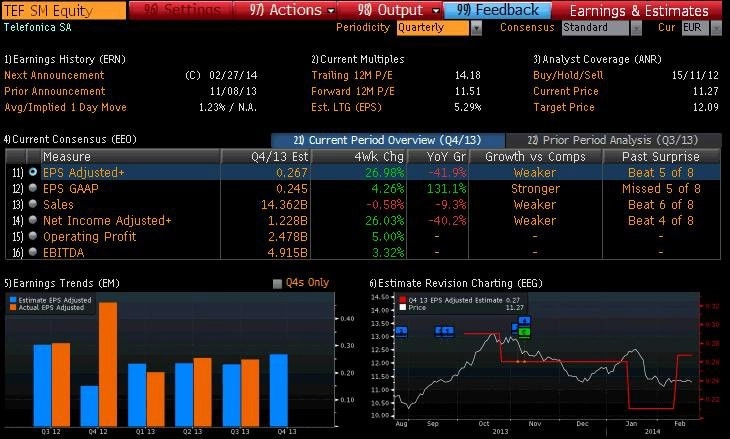Click the Q4 12 orange actual EPS bar
Image resolution: width=730 pixels, height=439 pixels.
coord(108,364)
